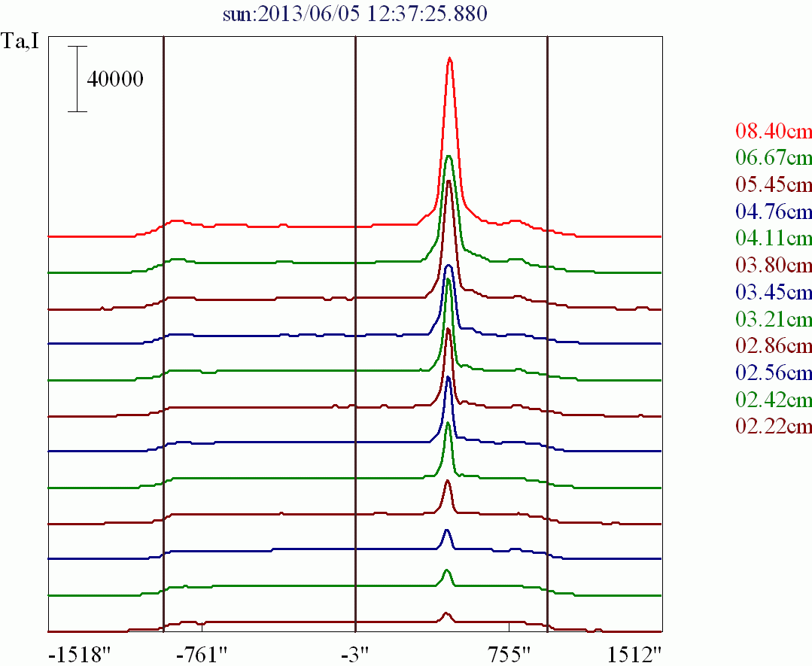
Task: Select the 08.40cm legend label
Action: click(774, 131)
